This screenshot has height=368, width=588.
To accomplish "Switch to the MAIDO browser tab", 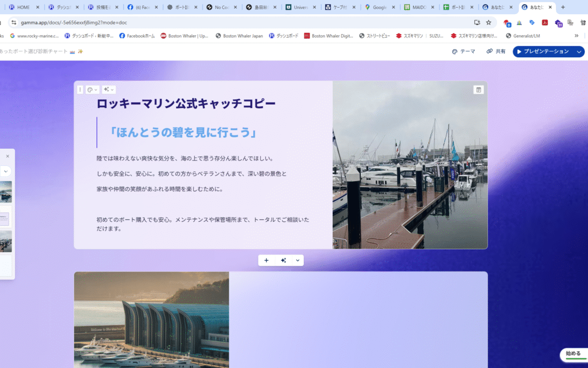I will tap(419, 7).
